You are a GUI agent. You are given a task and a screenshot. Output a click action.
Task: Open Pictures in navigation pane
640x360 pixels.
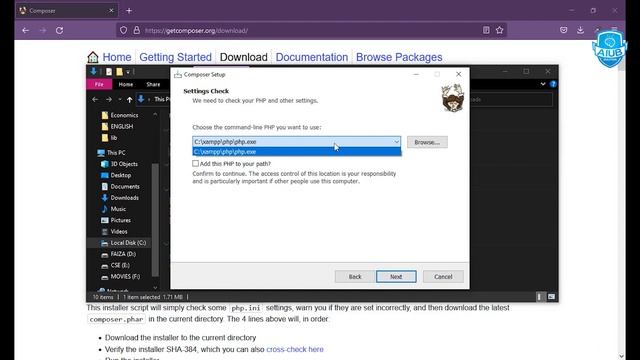pos(116,220)
